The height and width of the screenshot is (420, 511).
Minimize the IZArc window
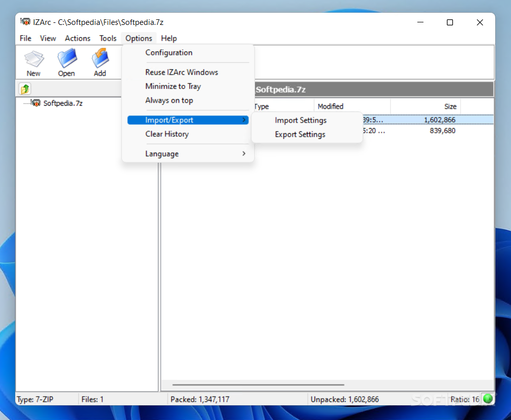(420, 22)
